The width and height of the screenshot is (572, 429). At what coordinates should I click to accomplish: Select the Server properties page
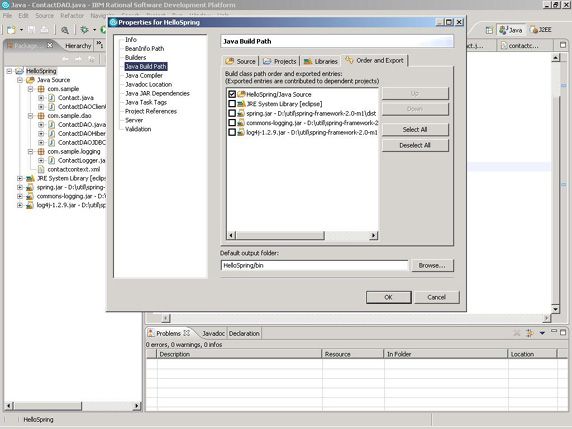pyautogui.click(x=134, y=120)
